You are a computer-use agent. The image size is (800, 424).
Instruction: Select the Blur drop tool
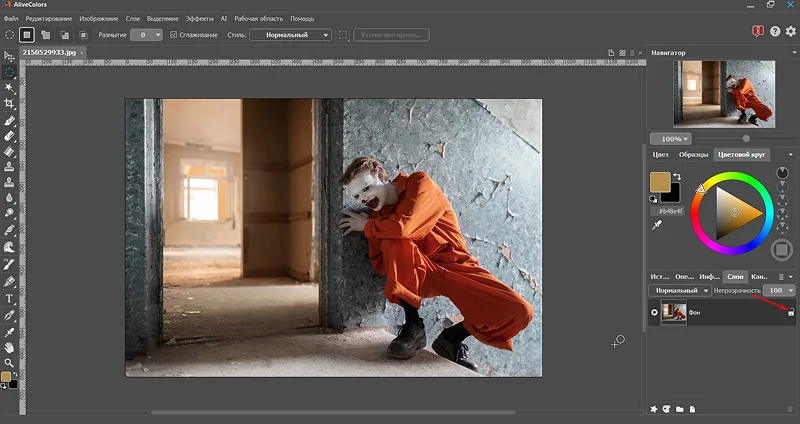point(9,197)
